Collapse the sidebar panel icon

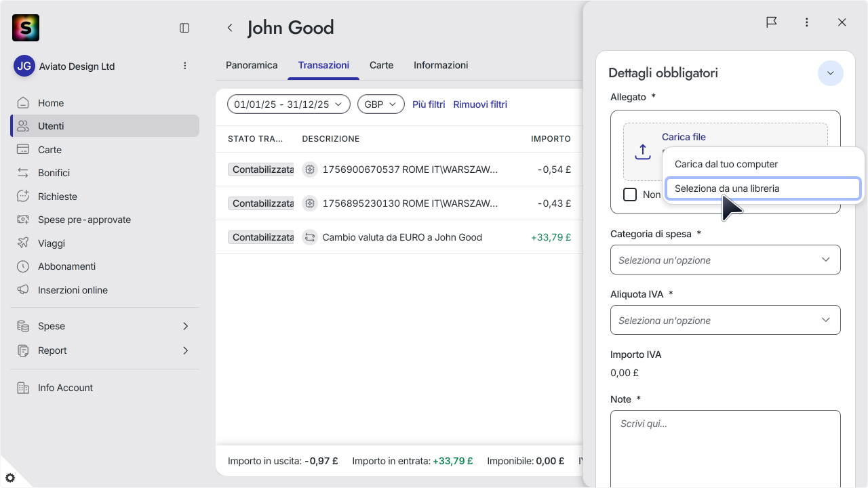click(184, 28)
